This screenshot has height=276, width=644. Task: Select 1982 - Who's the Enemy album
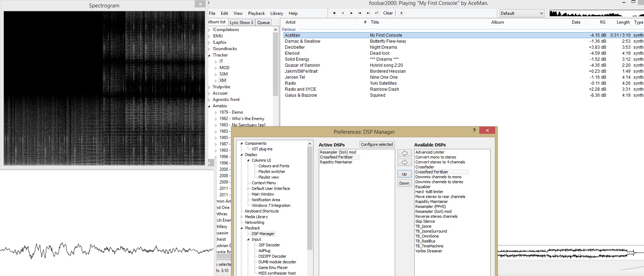coord(242,119)
